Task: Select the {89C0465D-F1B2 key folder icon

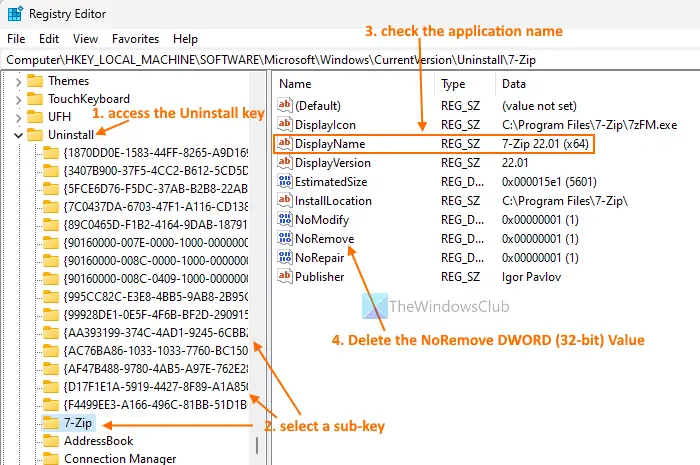Action: [51, 224]
